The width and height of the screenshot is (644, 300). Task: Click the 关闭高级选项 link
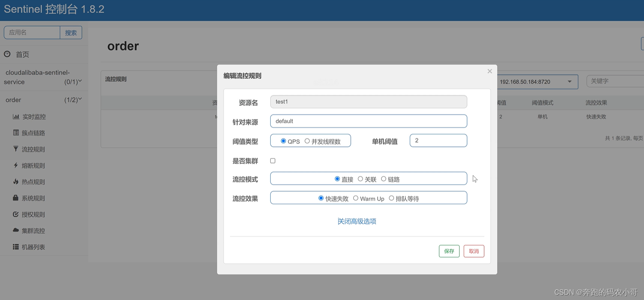(357, 221)
